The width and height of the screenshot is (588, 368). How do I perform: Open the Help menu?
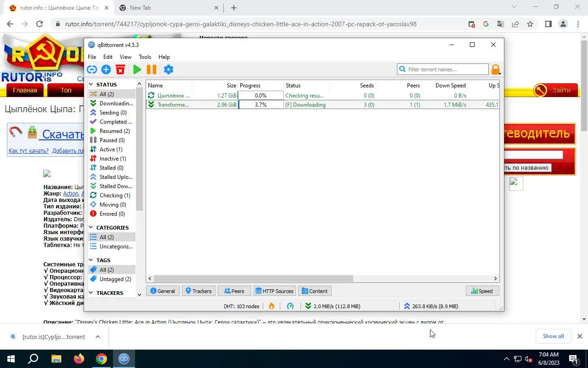(164, 57)
